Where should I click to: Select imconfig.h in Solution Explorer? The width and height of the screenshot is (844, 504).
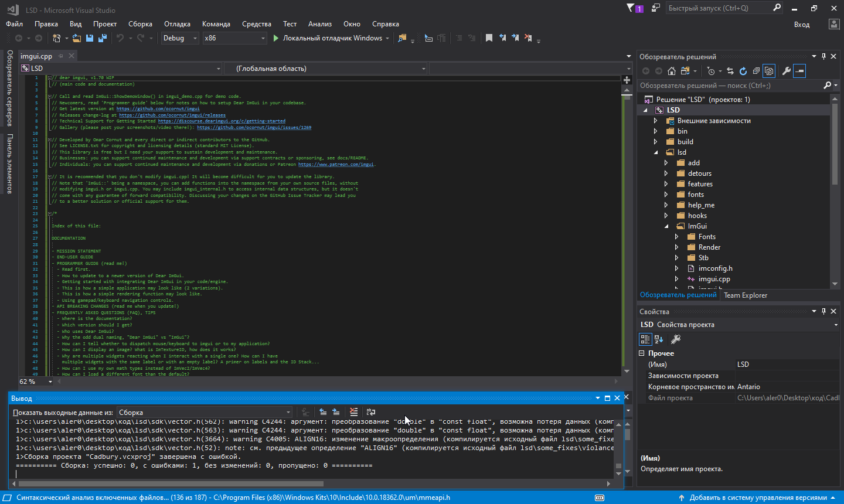click(x=715, y=268)
